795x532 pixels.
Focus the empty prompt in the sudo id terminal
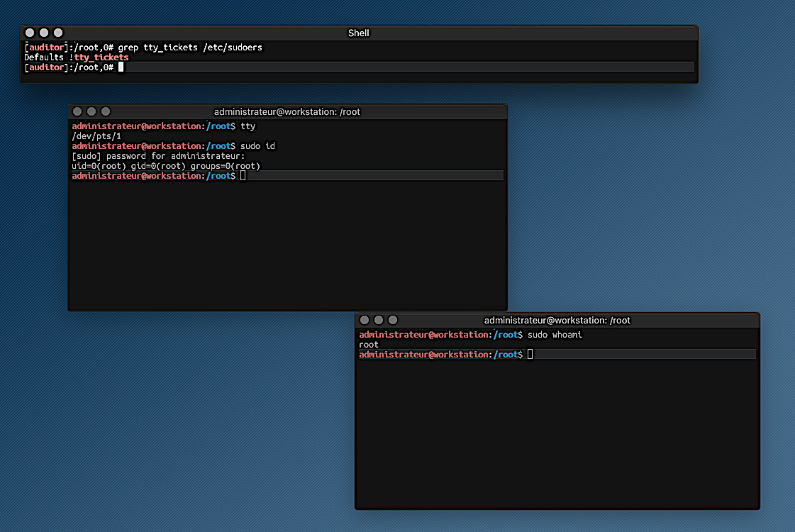click(x=287, y=175)
